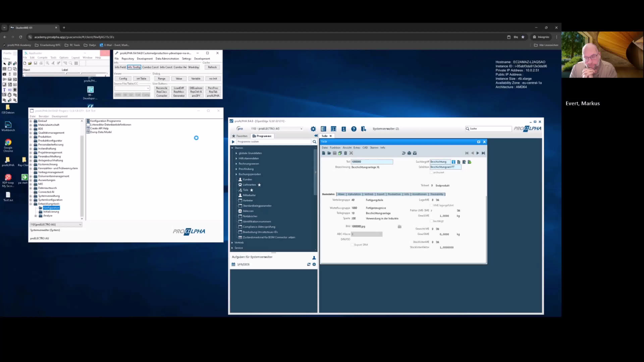Click Google Chrome desktop icon
644x362 pixels.
click(8, 145)
